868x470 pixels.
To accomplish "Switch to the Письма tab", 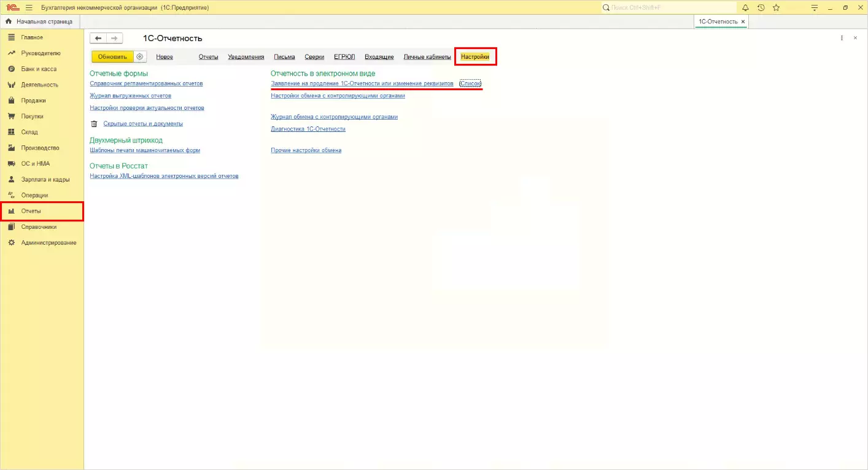I will click(284, 57).
